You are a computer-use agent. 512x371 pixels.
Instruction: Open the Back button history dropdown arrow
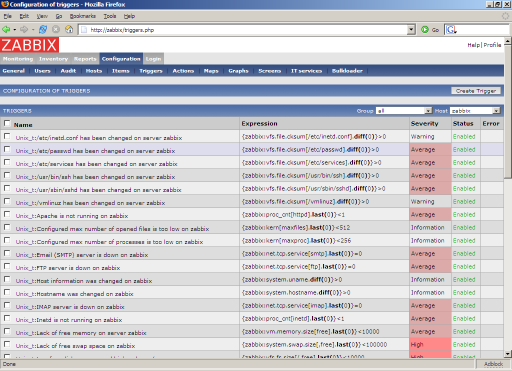coord(15,30)
